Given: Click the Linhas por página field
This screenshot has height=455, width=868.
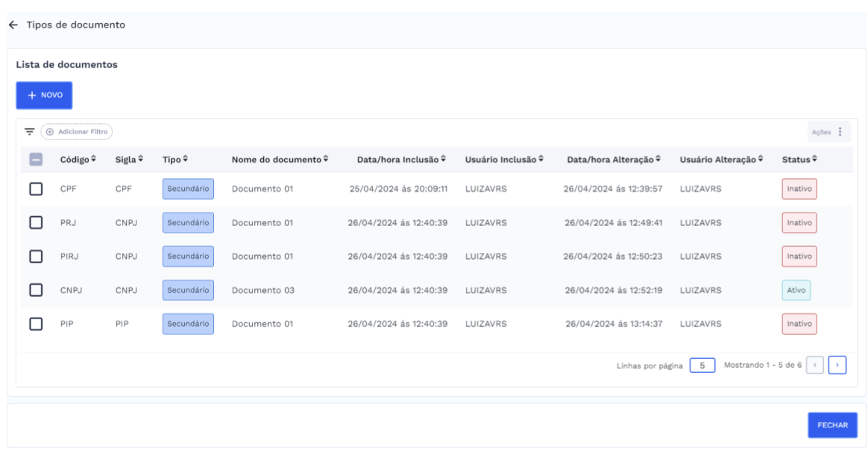Looking at the screenshot, I should coord(702,365).
